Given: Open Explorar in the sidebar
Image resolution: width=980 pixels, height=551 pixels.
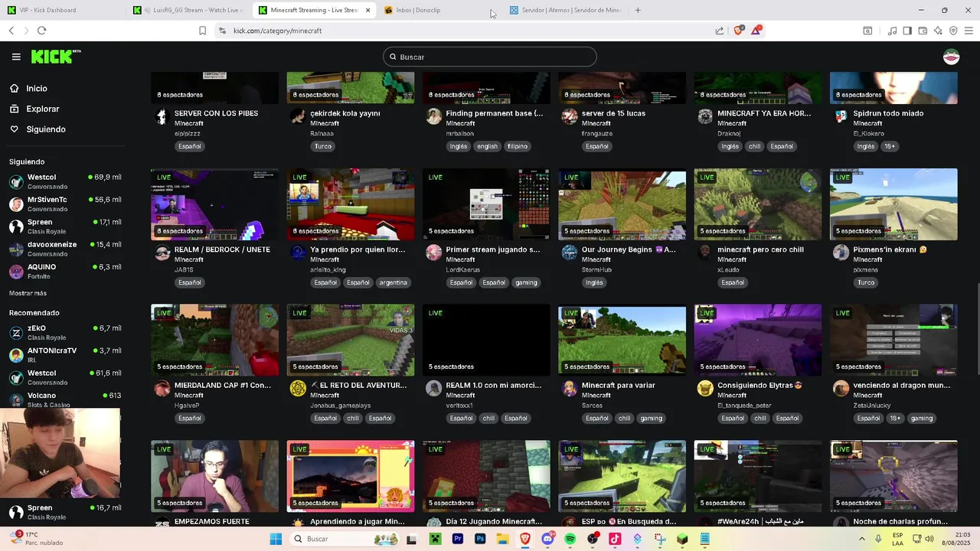Looking at the screenshot, I should pos(43,109).
